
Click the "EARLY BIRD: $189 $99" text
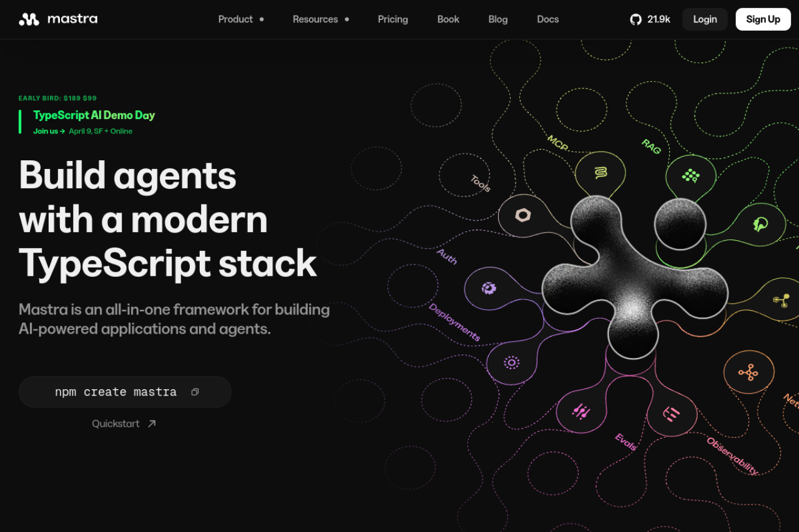[x=57, y=98]
